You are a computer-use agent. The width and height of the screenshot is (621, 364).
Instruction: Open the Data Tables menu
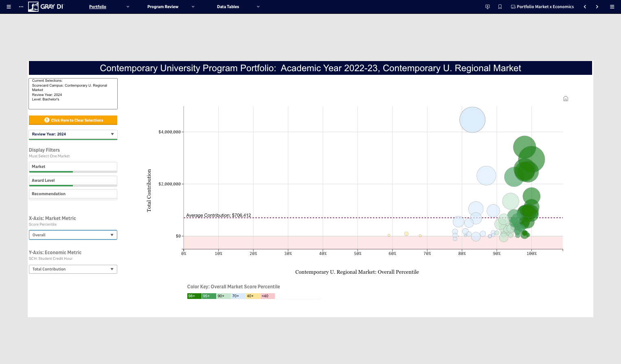[x=228, y=7]
